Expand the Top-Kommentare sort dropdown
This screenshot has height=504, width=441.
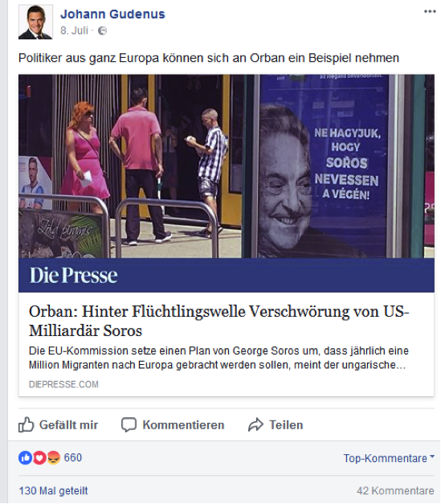tap(389, 458)
